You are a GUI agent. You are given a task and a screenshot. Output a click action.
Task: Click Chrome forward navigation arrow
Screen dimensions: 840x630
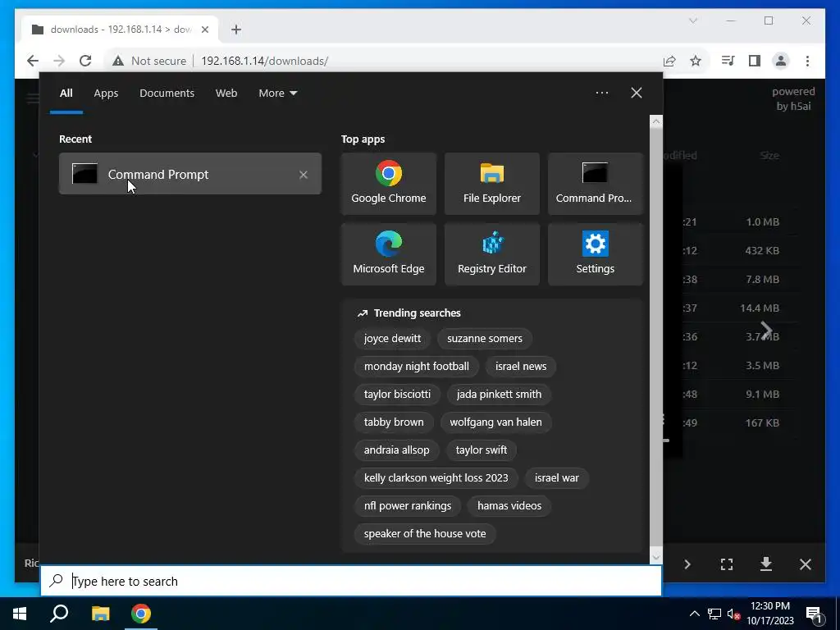pyautogui.click(x=59, y=61)
